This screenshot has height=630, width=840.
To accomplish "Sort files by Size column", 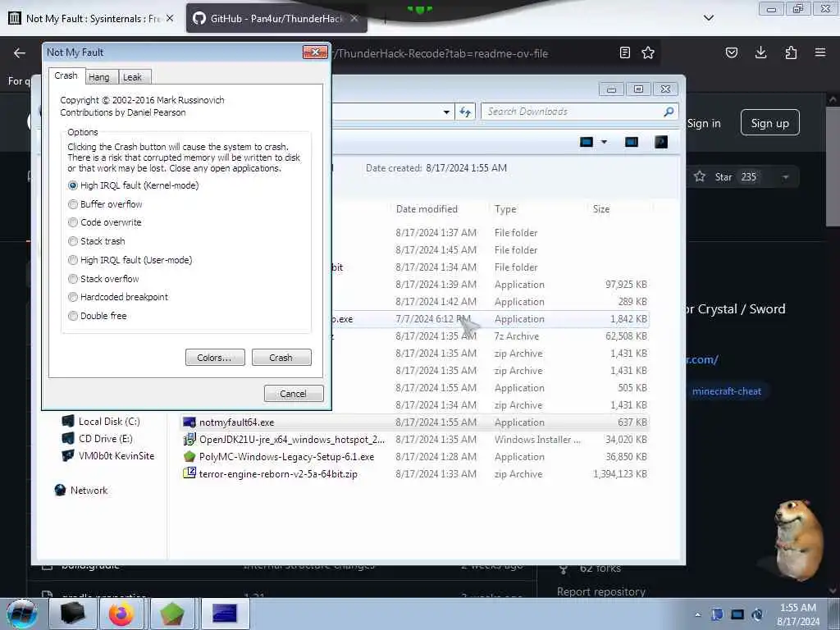I will 601,209.
